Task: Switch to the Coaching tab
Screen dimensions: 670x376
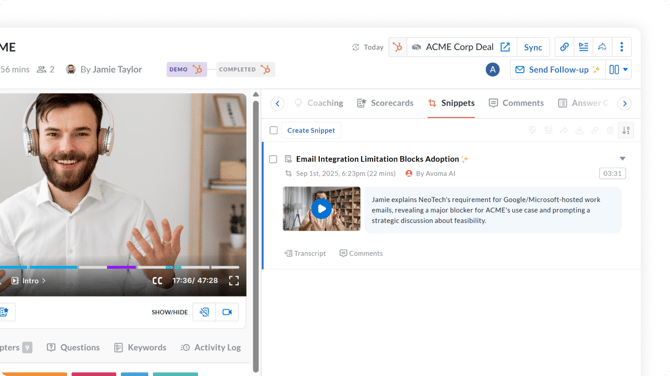Action: [x=319, y=103]
